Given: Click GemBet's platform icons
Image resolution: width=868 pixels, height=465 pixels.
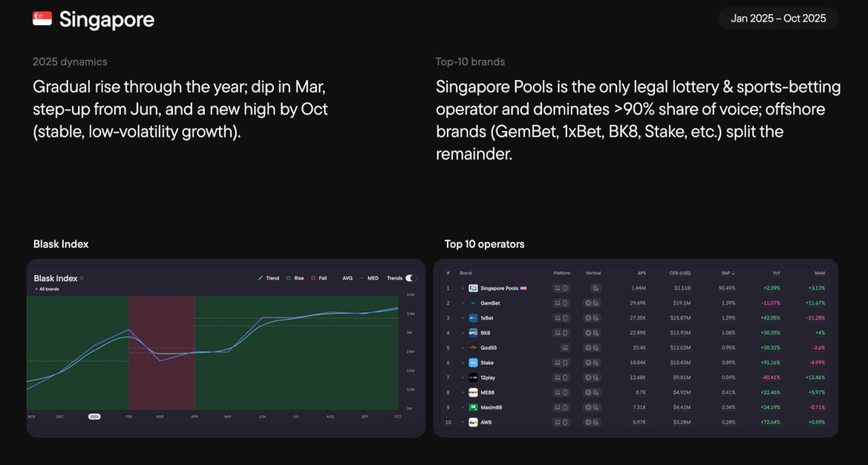Looking at the screenshot, I should (x=561, y=303).
